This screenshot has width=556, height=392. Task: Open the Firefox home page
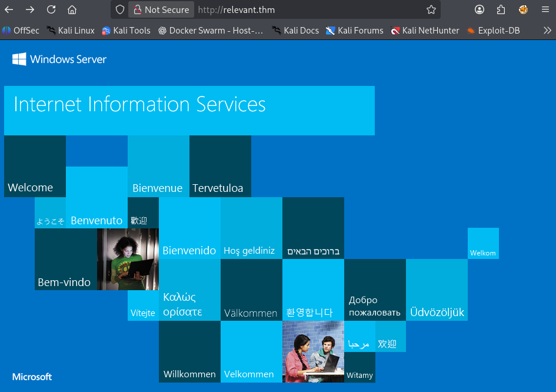click(x=72, y=9)
